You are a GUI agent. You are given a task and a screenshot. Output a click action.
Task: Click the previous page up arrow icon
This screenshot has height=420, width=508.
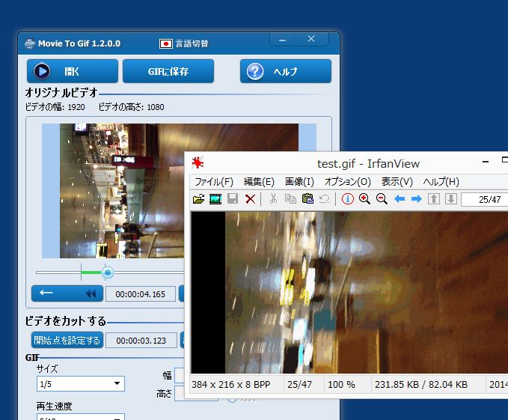pos(434,198)
